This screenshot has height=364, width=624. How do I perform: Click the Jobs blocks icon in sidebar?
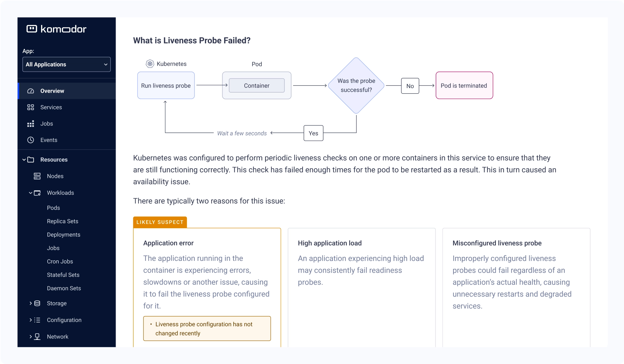31,124
